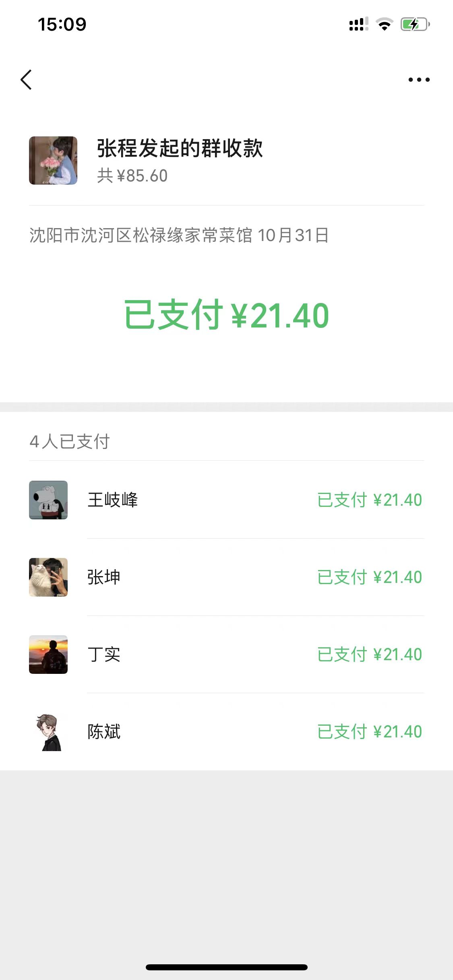Tap the 15:09 clock in status bar

point(62,25)
